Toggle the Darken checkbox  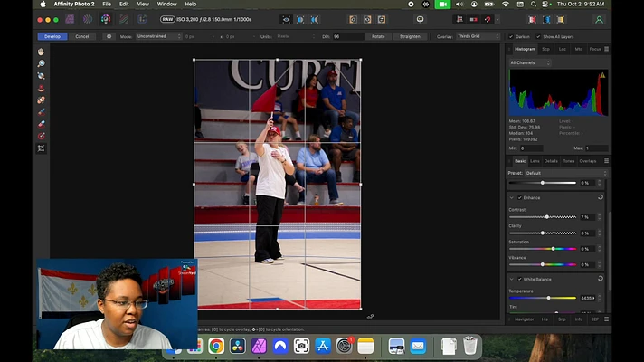click(511, 36)
